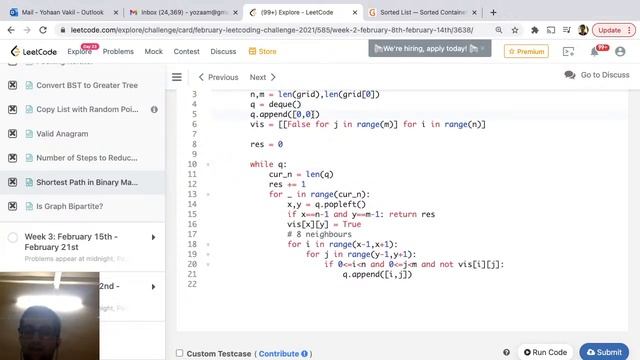Fold the for i loop at line 18
This screenshot has width=640, height=360.
click(208, 244)
